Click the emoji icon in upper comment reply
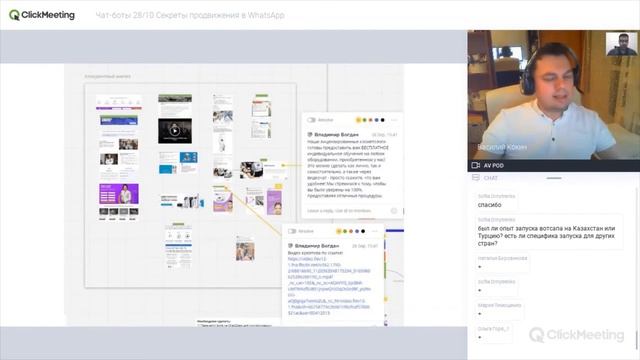This screenshot has width=640, height=360. click(394, 211)
